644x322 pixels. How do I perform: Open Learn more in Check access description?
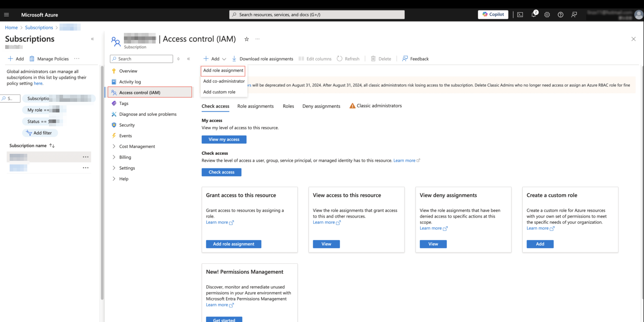407,160
